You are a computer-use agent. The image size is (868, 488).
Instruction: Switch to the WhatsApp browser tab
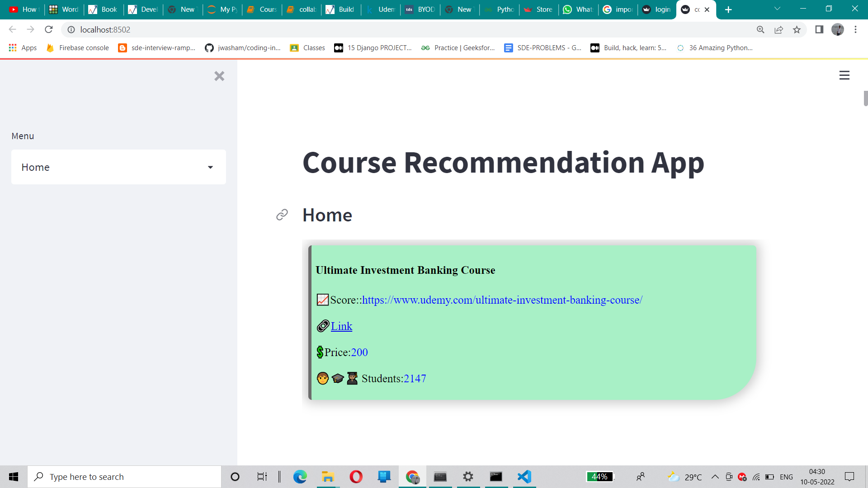(579, 9)
